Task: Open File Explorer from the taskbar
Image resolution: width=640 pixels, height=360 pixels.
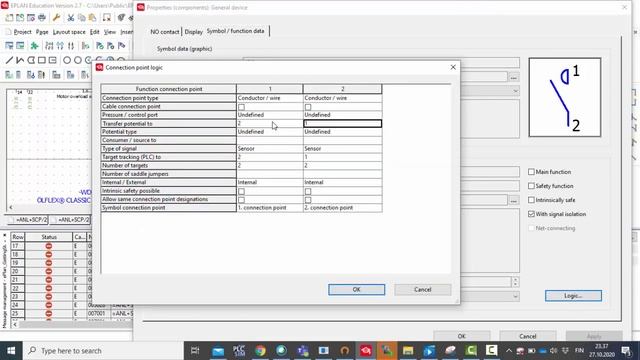Action: 408,351
